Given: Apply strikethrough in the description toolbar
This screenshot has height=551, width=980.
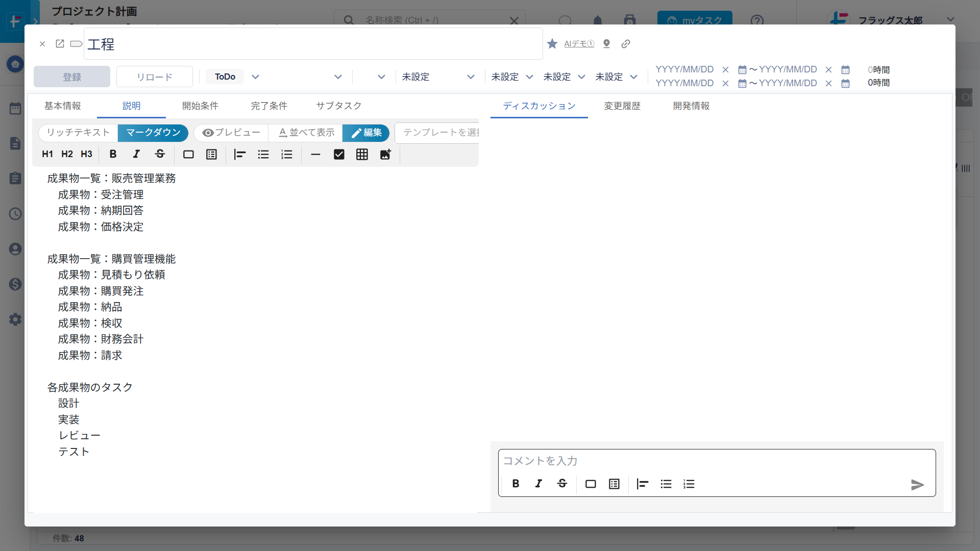Looking at the screenshot, I should (160, 154).
